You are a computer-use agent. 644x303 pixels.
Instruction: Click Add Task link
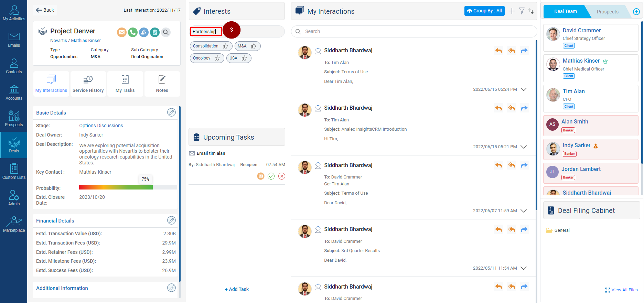coord(237,289)
